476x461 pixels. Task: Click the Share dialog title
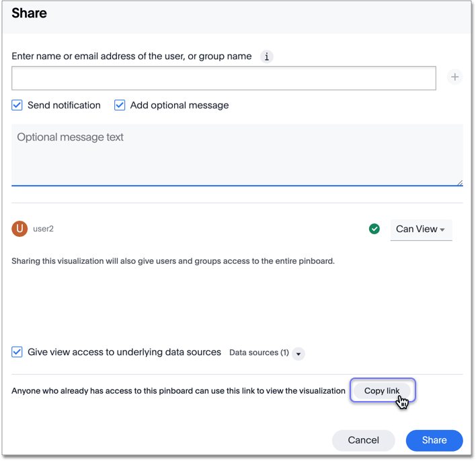(30, 13)
